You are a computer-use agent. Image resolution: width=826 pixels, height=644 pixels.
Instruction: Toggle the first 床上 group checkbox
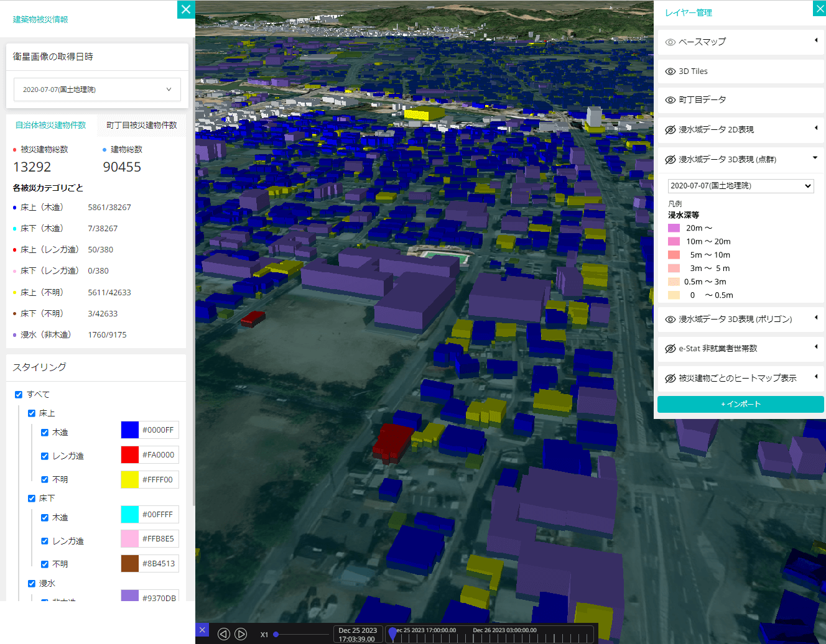point(32,413)
